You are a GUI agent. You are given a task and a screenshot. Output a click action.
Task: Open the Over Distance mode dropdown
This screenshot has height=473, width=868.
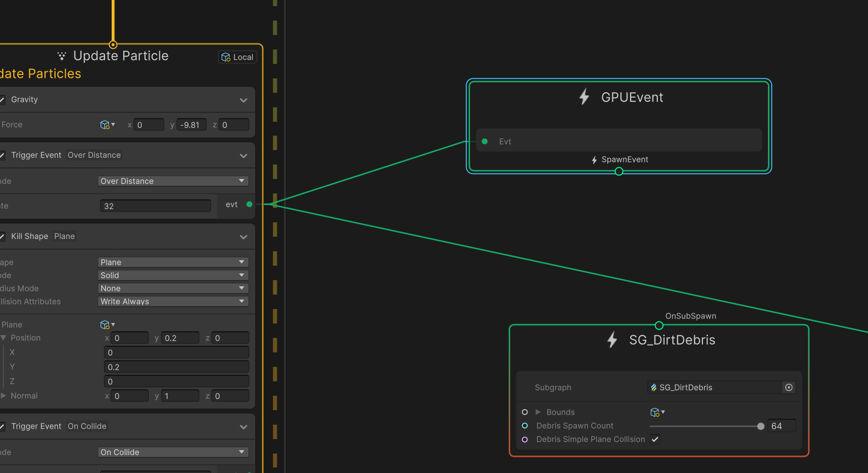click(x=173, y=181)
